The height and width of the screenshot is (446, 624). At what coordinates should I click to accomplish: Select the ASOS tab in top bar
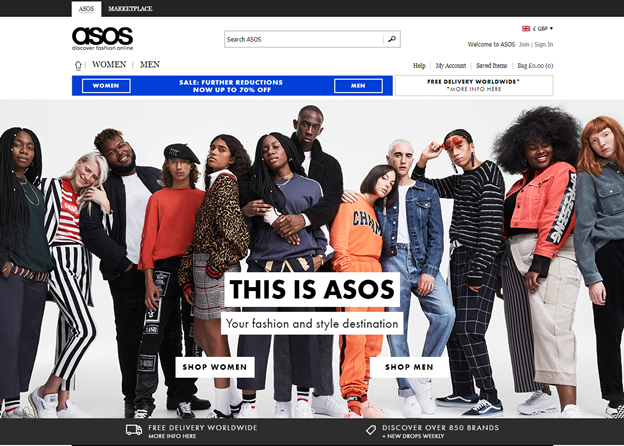pyautogui.click(x=86, y=9)
